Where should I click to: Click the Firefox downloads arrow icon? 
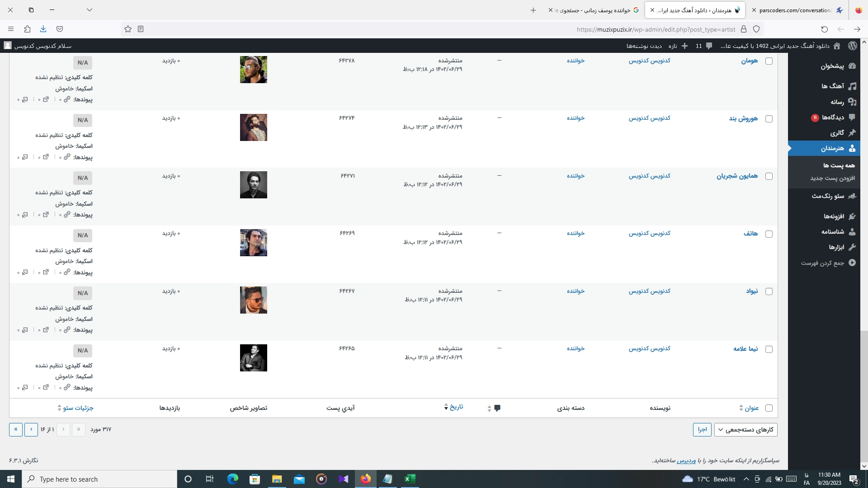point(43,29)
